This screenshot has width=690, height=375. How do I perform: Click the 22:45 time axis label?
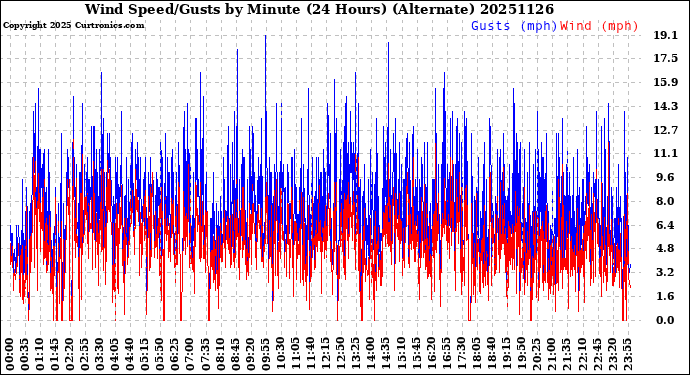click(x=597, y=354)
